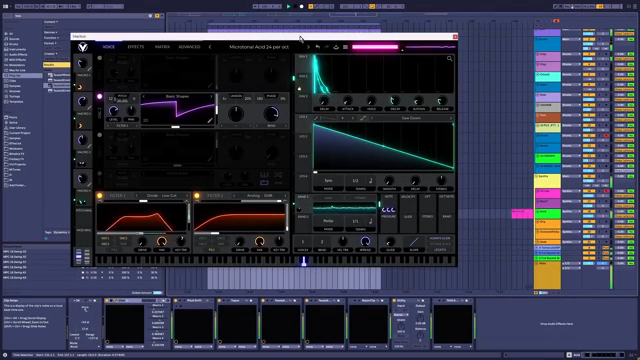Click the ALWAYS GLIDE option
The height and width of the screenshot is (360, 640).
440,238
